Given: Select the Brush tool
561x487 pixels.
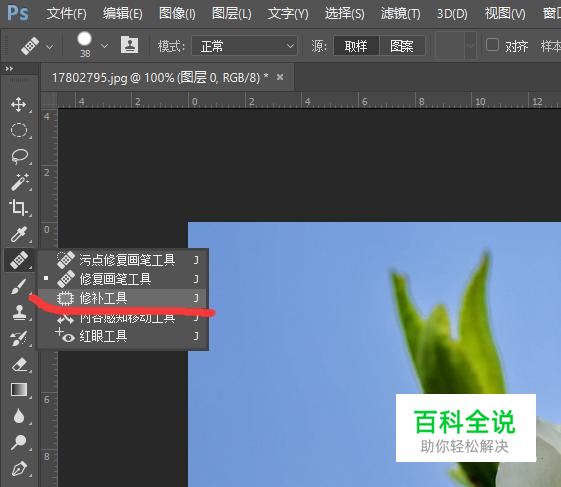Looking at the screenshot, I should (19, 286).
